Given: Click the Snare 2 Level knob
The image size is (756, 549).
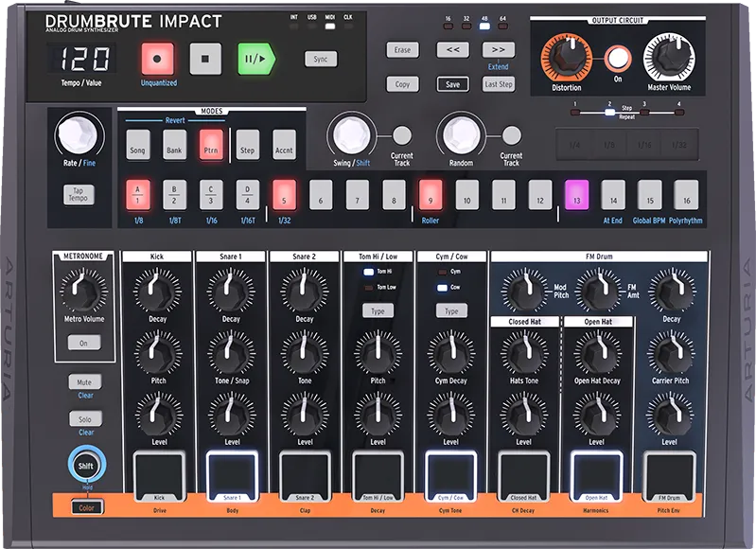Looking at the screenshot, I should click(305, 415).
